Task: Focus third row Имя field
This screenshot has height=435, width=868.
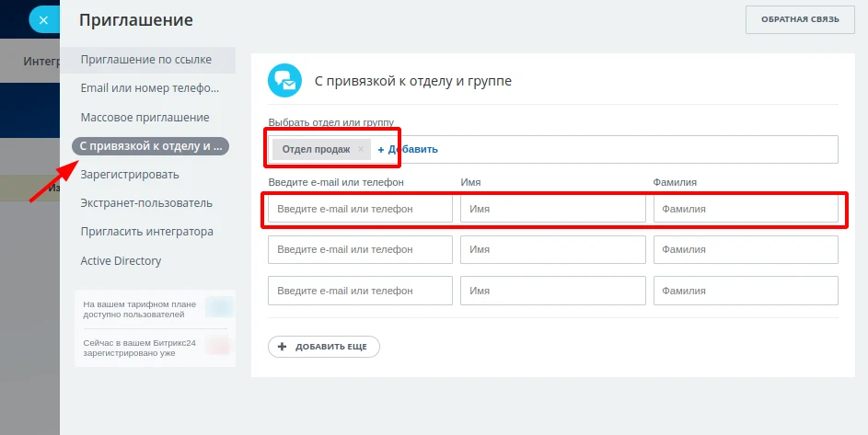Action: (553, 291)
